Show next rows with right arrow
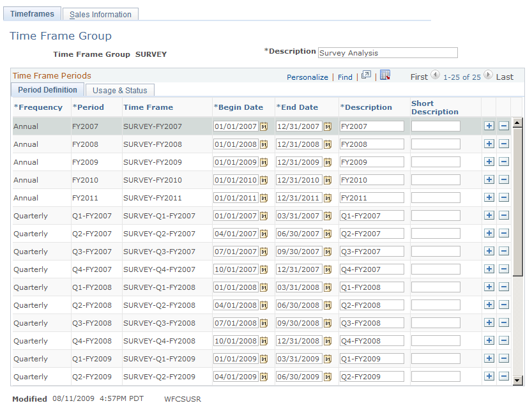This screenshot has height=408, width=532. pos(488,75)
